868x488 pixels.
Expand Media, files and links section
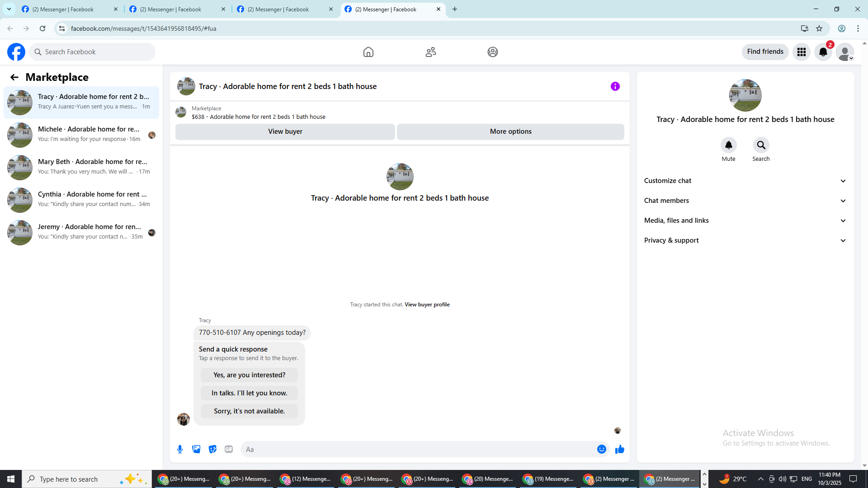pos(745,221)
